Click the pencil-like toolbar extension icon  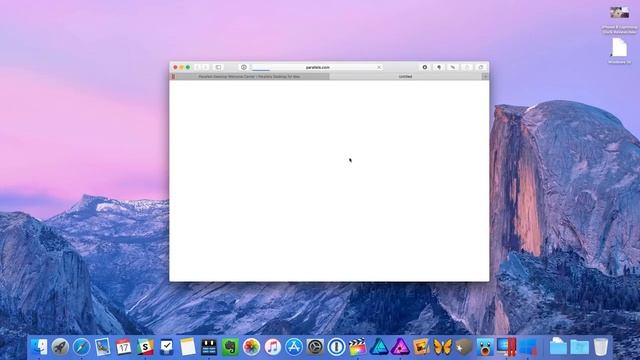(x=453, y=67)
